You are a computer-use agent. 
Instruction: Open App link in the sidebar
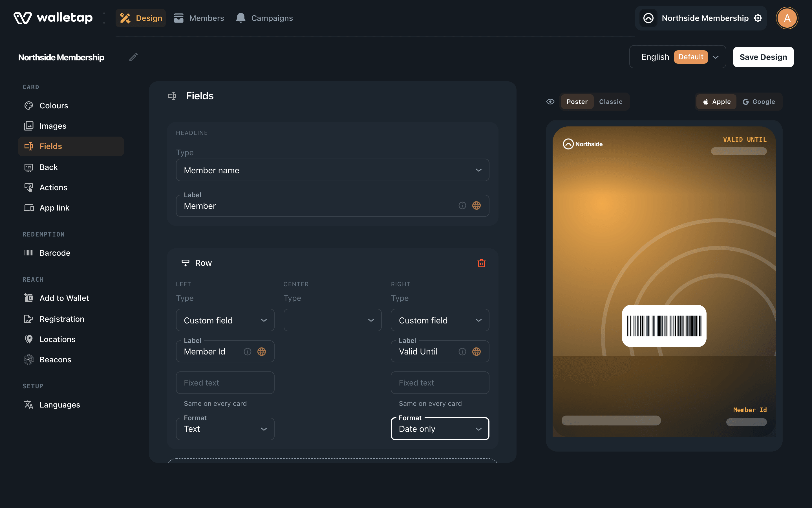pyautogui.click(x=71, y=208)
